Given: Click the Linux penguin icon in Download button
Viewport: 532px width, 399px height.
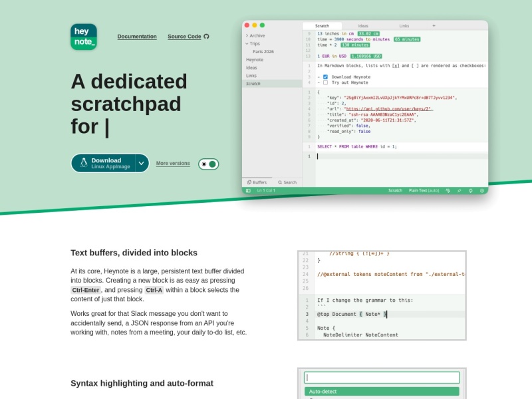Looking at the screenshot, I should click(x=84, y=163).
